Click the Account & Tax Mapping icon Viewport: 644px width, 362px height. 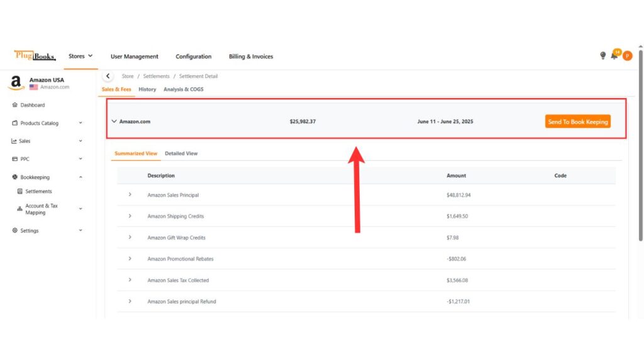click(x=19, y=209)
